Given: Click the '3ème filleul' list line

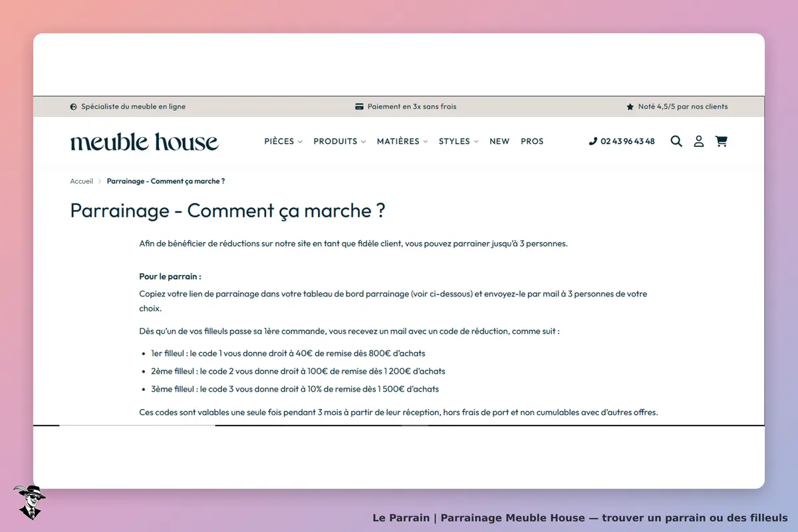Looking at the screenshot, I should pyautogui.click(x=295, y=389).
